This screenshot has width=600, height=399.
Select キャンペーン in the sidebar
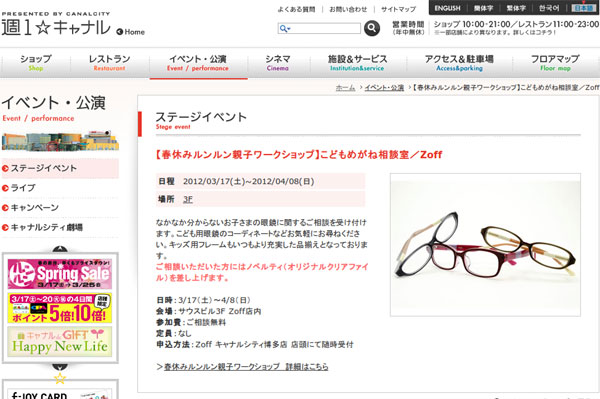click(x=60, y=208)
